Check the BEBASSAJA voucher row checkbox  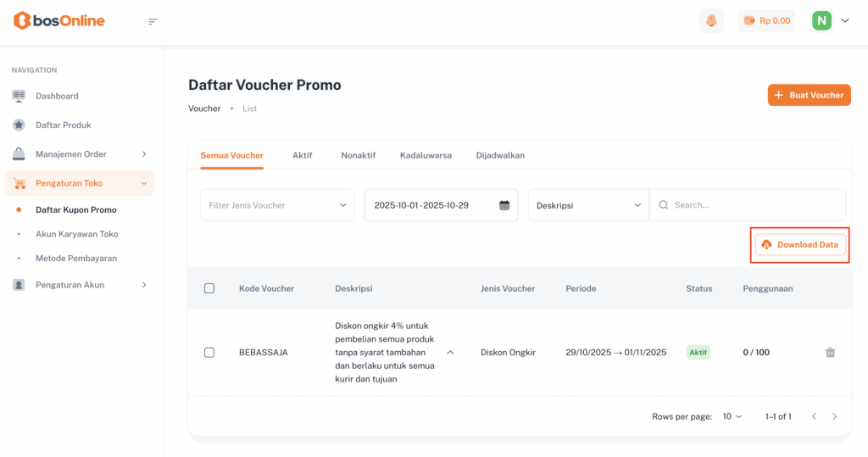click(209, 353)
